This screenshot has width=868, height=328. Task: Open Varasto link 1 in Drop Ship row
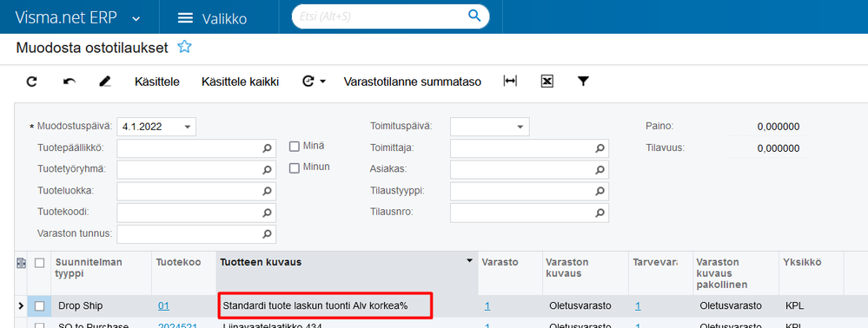tap(487, 306)
